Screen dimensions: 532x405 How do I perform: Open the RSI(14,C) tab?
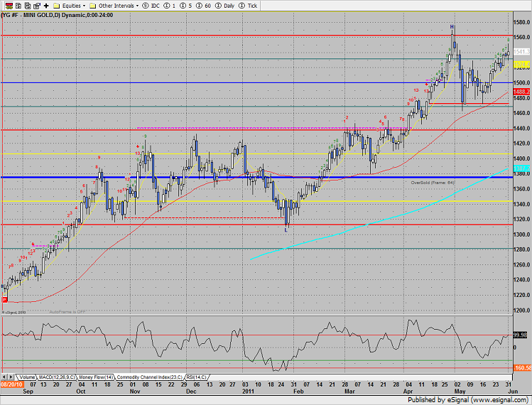196,377
